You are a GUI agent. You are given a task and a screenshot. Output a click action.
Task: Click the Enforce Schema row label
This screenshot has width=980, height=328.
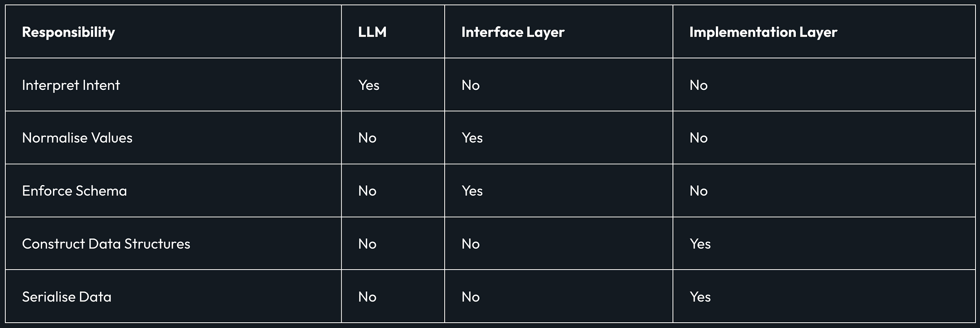[74, 191]
